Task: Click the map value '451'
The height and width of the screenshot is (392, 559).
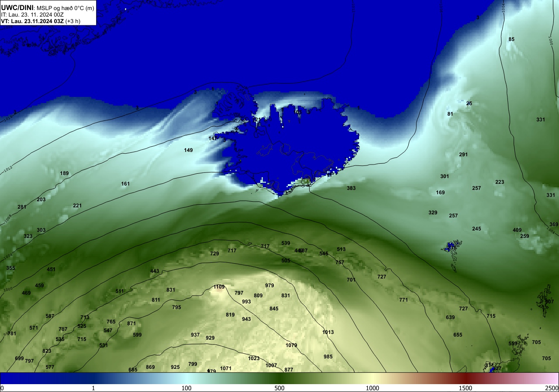Action: point(51,269)
